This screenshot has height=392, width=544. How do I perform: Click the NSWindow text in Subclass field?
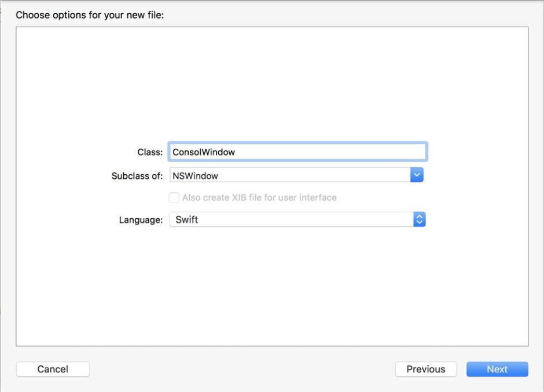(195, 175)
